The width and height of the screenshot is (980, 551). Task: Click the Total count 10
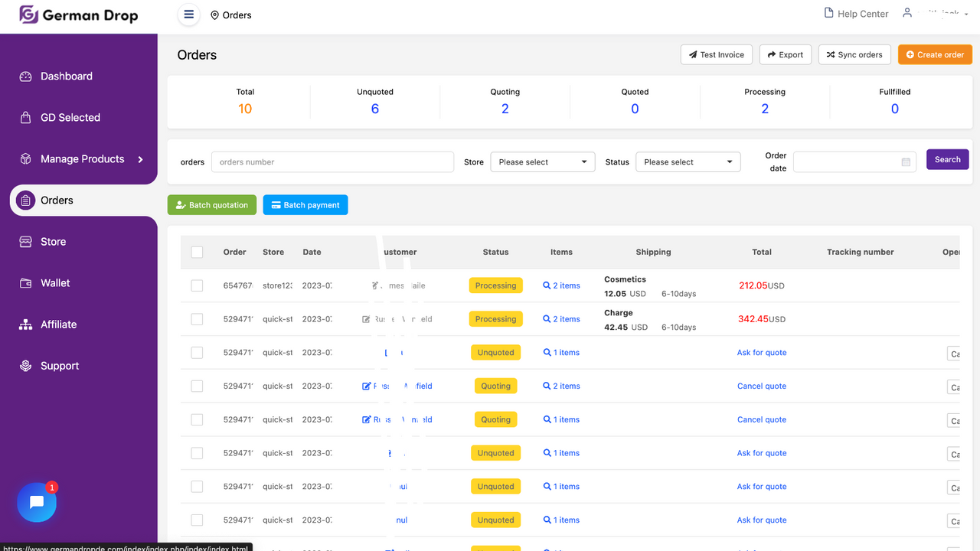pyautogui.click(x=245, y=109)
